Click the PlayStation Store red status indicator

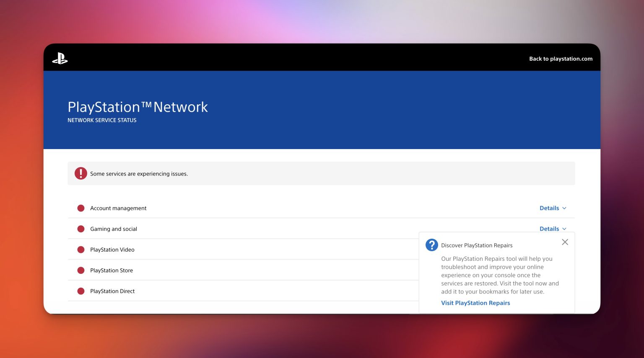point(81,270)
